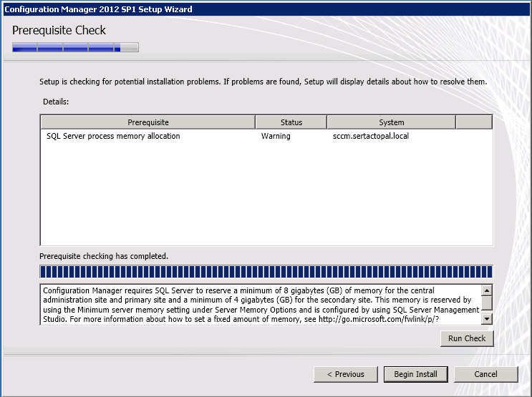Click the Run Check button
Viewport: 532px width, 397px height.
tap(467, 338)
